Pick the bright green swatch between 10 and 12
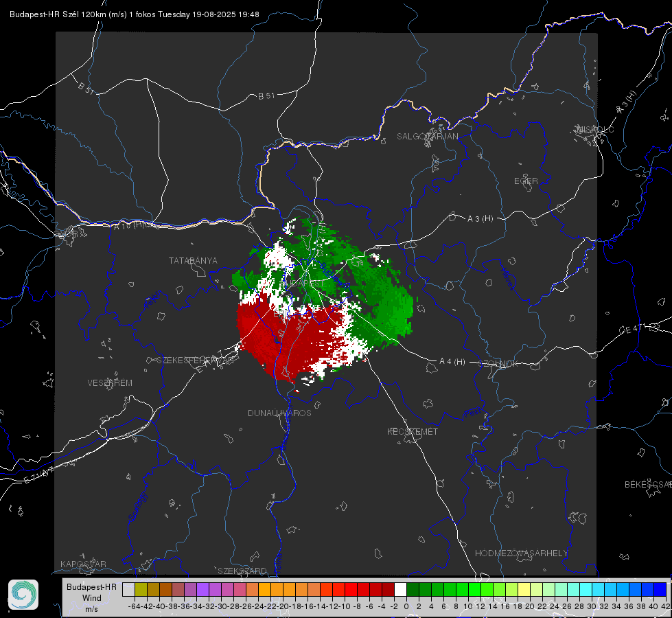Image resolution: width=672 pixels, height=618 pixels. point(474,589)
